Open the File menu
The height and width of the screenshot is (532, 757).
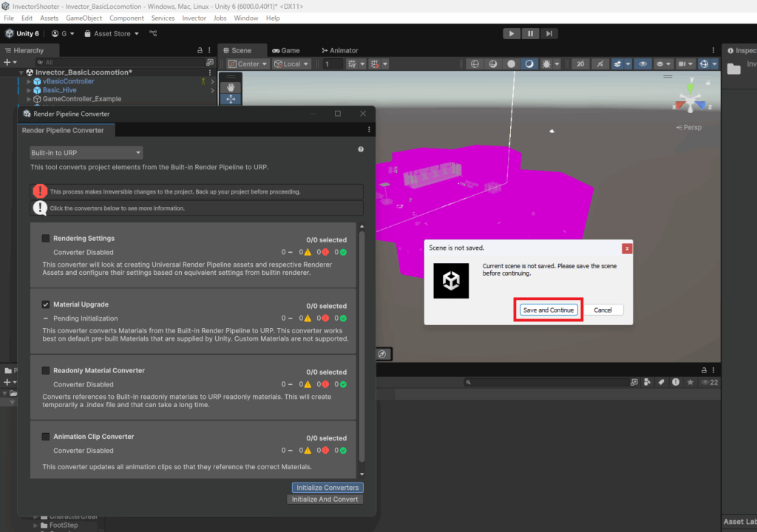(9, 18)
